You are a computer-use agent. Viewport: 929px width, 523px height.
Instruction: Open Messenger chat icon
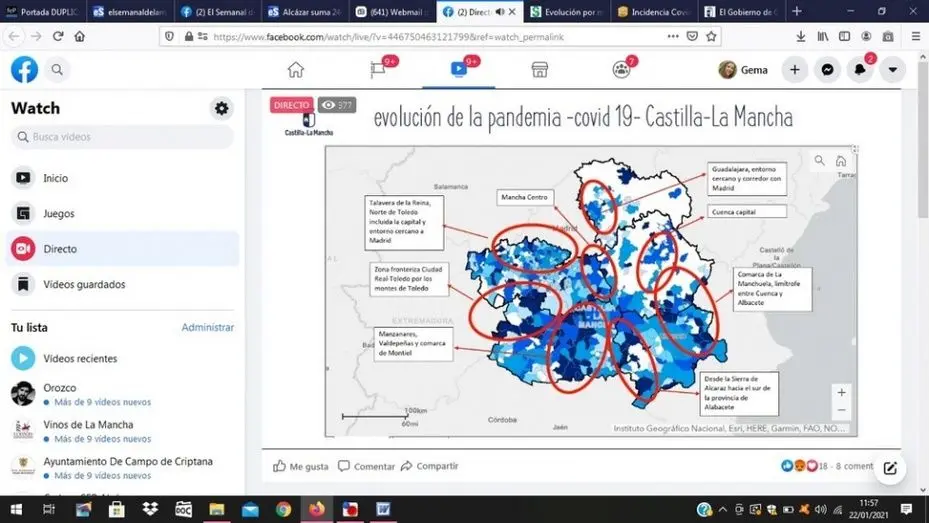point(827,70)
